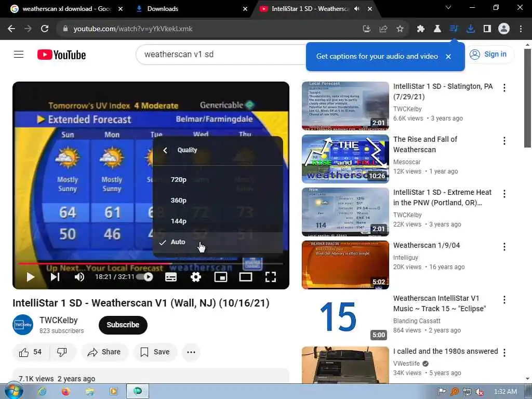The width and height of the screenshot is (532, 399).
Task: Open the YouTube hamburger guide menu
Action: (19, 54)
